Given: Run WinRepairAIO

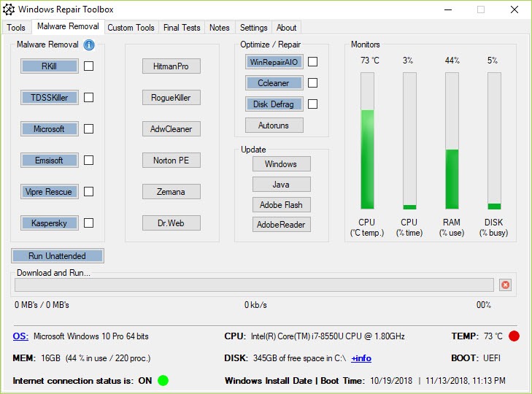Looking at the screenshot, I should (274, 62).
